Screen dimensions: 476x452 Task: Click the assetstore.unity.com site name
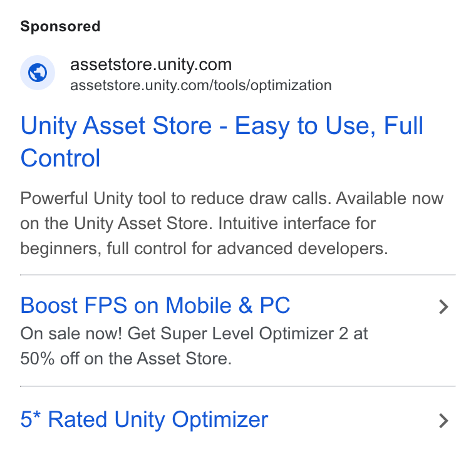(x=151, y=64)
